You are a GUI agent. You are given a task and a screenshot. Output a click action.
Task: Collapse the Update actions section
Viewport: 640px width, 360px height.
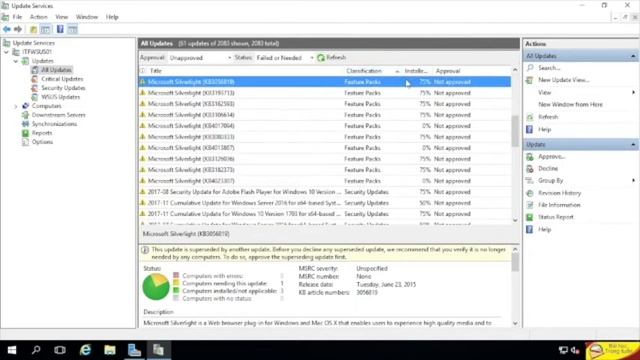point(633,144)
